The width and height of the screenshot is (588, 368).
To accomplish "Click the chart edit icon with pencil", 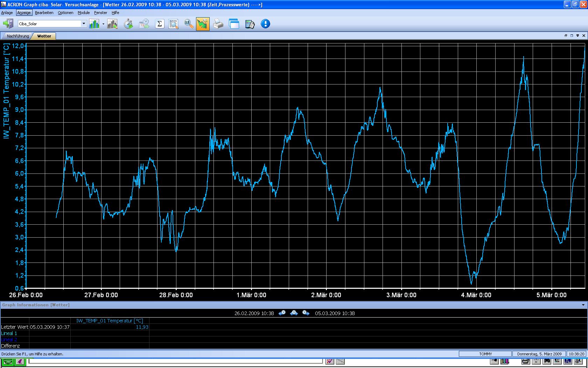I will [x=112, y=24].
